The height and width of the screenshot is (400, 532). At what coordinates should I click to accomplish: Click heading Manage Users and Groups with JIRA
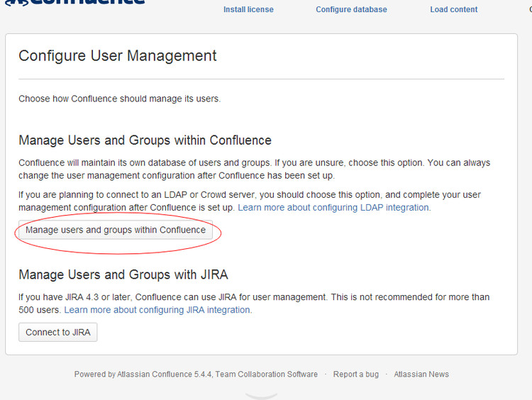click(x=123, y=274)
